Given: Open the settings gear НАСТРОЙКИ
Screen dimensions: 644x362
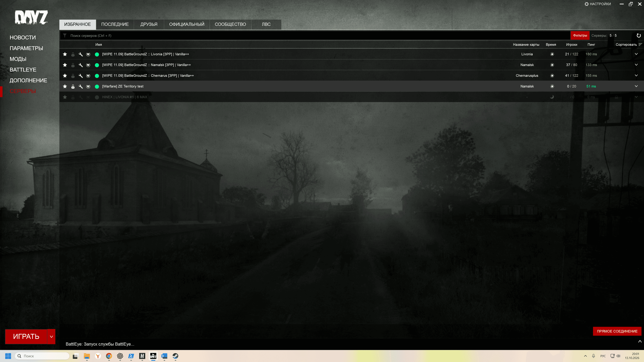Looking at the screenshot, I should 598,4.
